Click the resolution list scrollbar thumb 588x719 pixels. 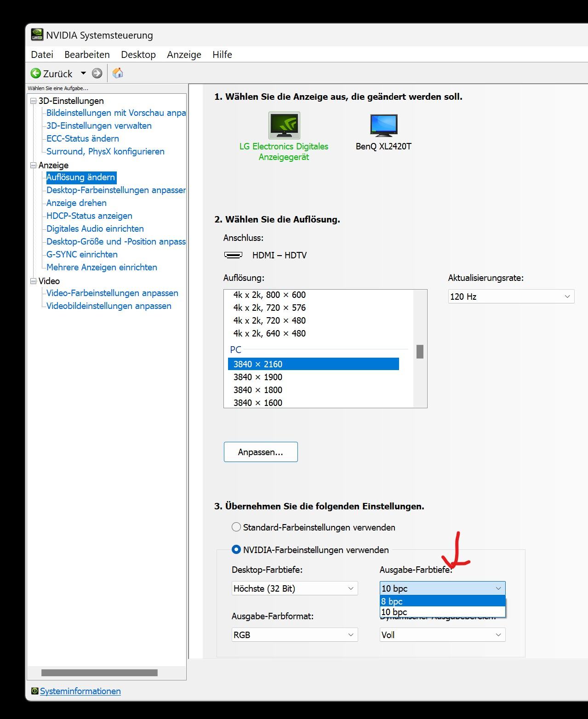click(420, 352)
